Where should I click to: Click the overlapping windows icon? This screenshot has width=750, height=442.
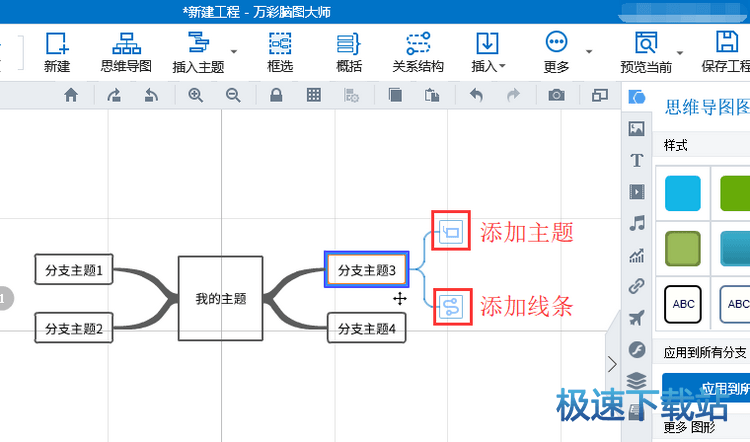tap(600, 95)
